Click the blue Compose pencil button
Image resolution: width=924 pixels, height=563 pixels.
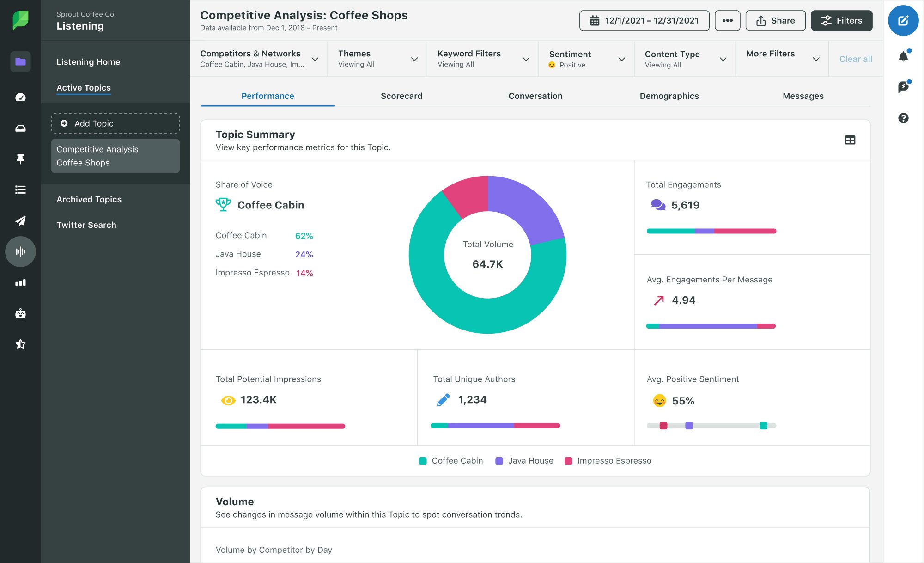coord(903,20)
